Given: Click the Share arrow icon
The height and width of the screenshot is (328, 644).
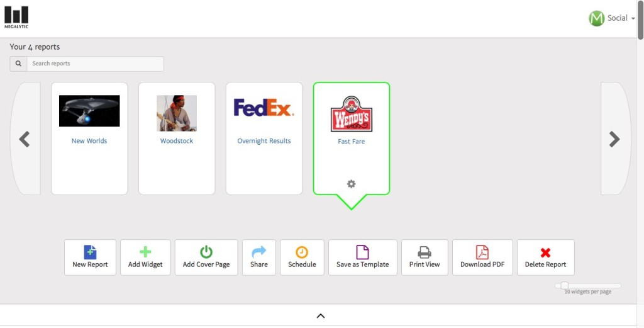Looking at the screenshot, I should (258, 252).
